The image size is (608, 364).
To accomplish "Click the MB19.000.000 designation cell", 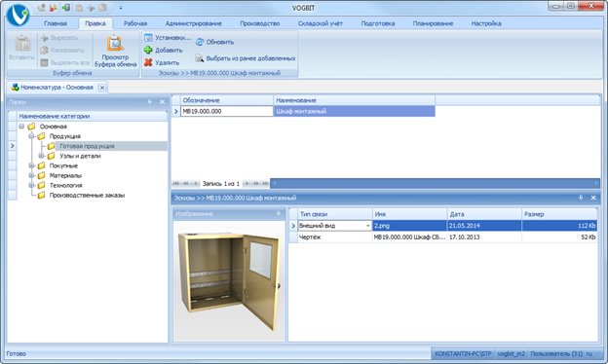I will click(x=227, y=111).
